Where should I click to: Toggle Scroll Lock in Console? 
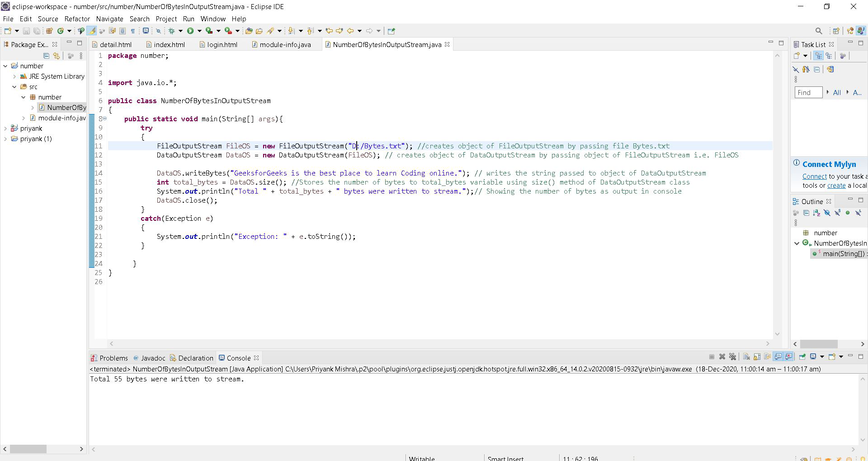tap(757, 356)
